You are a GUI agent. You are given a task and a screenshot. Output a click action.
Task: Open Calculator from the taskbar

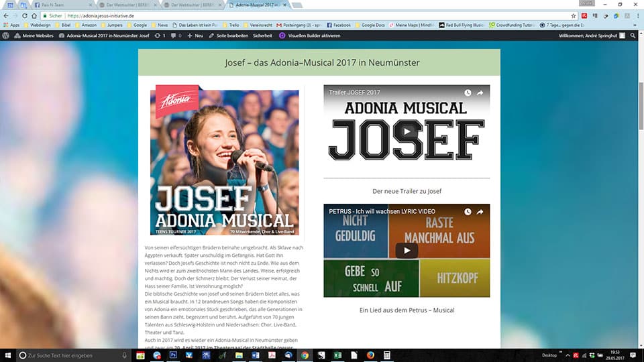(387, 355)
